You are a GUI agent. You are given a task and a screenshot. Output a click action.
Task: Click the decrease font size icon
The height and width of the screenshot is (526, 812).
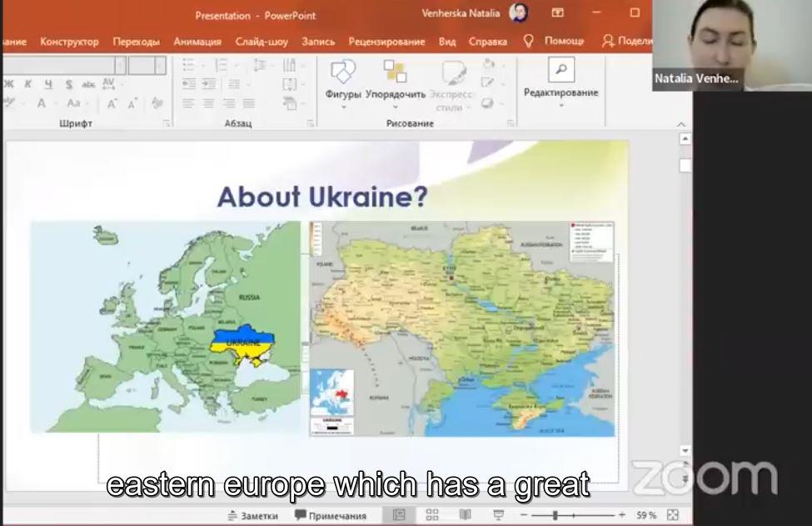coord(132,104)
